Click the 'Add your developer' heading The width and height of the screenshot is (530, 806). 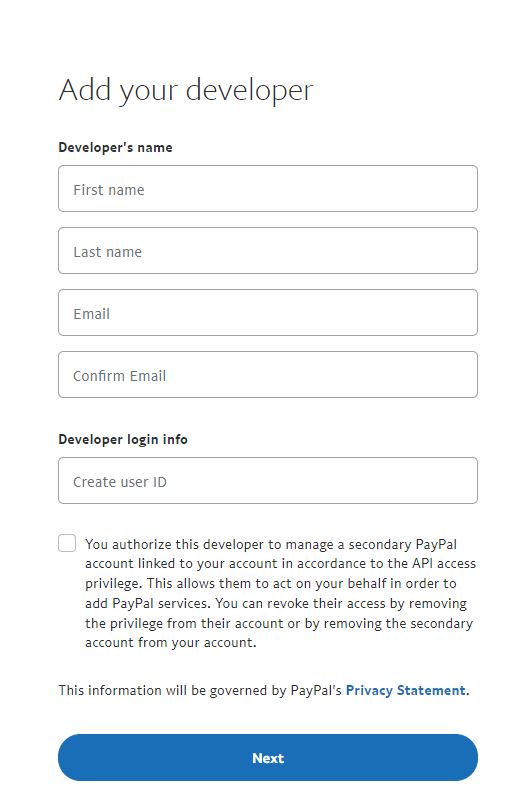pyautogui.click(x=186, y=90)
